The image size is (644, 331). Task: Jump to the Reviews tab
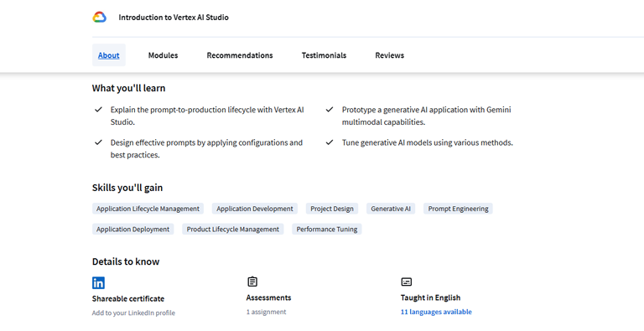[389, 55]
